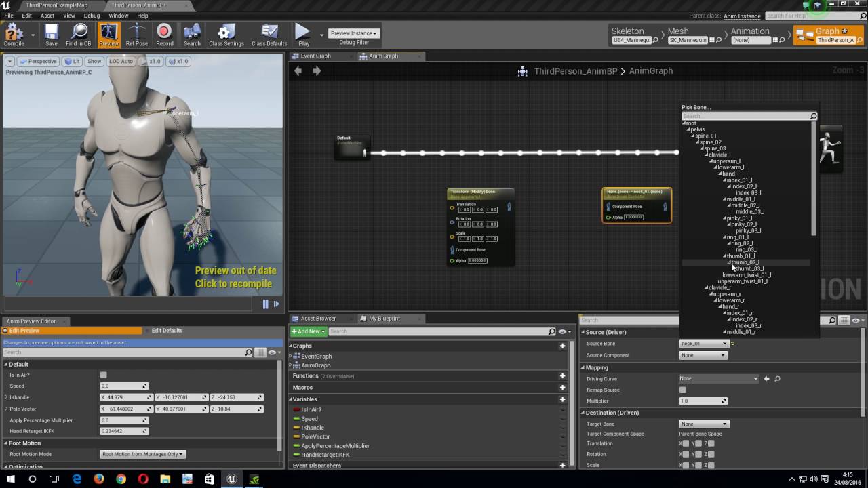The width and height of the screenshot is (868, 488).
Task: Add new event dispatcher plus icon
Action: (562, 466)
